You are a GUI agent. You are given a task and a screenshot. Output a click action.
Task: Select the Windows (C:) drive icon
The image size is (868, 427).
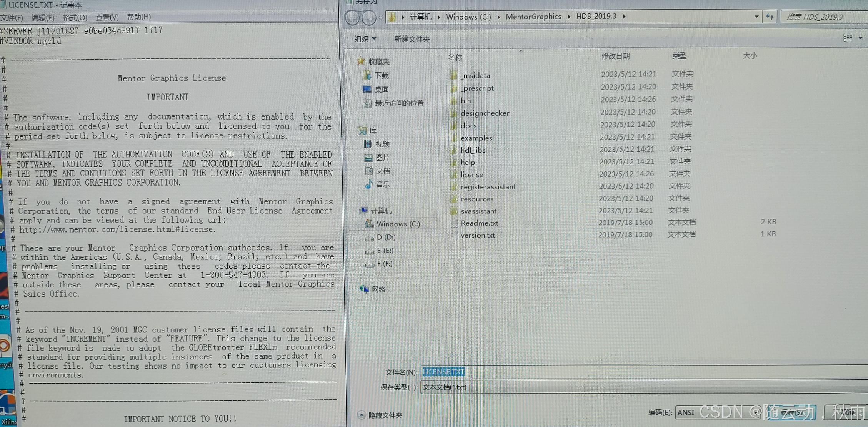pyautogui.click(x=368, y=224)
